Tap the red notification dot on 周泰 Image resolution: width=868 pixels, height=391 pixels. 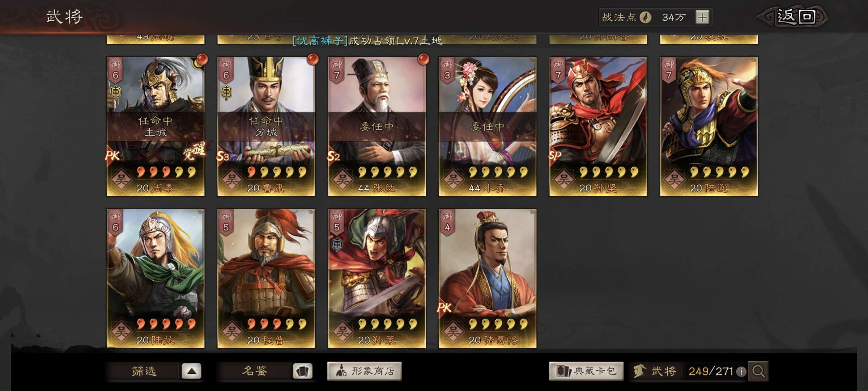203,59
